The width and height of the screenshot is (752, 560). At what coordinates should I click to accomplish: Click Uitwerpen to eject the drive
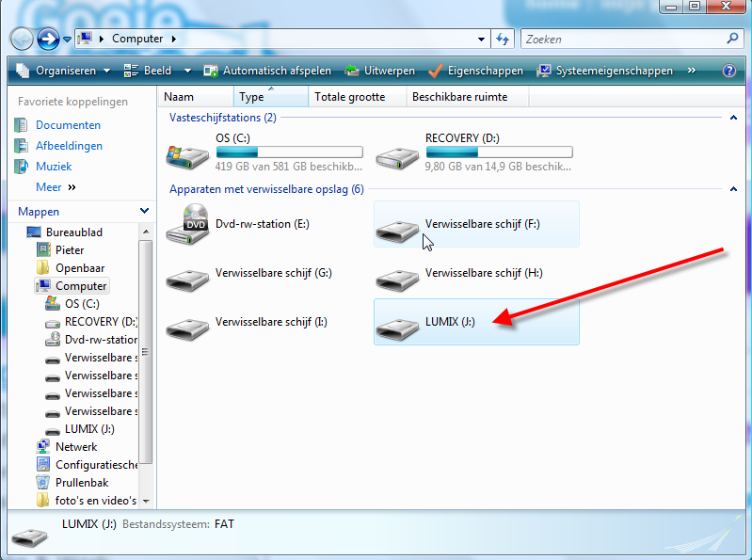tap(380, 71)
